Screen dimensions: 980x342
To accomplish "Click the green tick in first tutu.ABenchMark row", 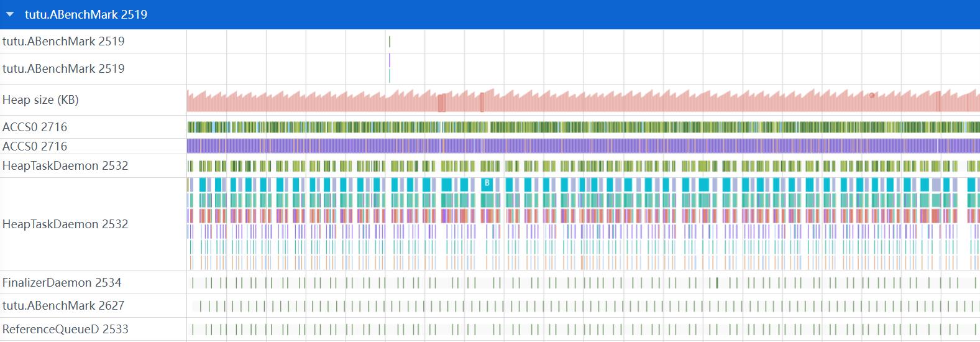I will [x=390, y=42].
